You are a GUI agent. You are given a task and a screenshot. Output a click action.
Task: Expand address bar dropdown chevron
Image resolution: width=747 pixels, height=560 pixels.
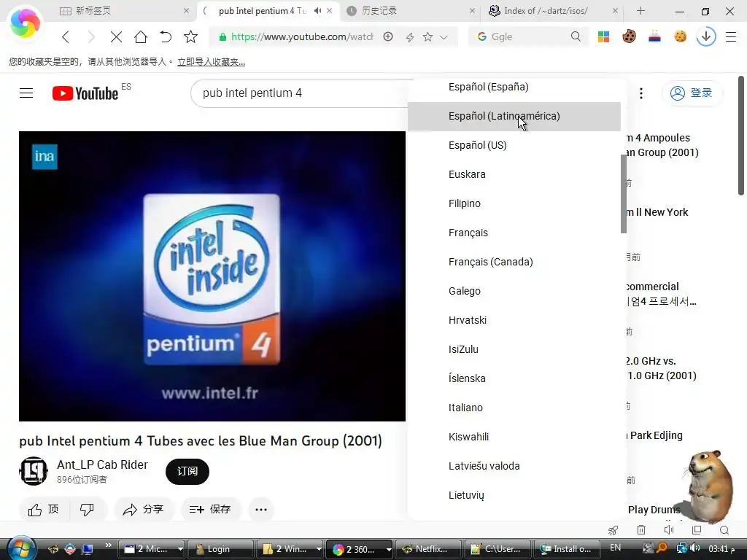(444, 37)
